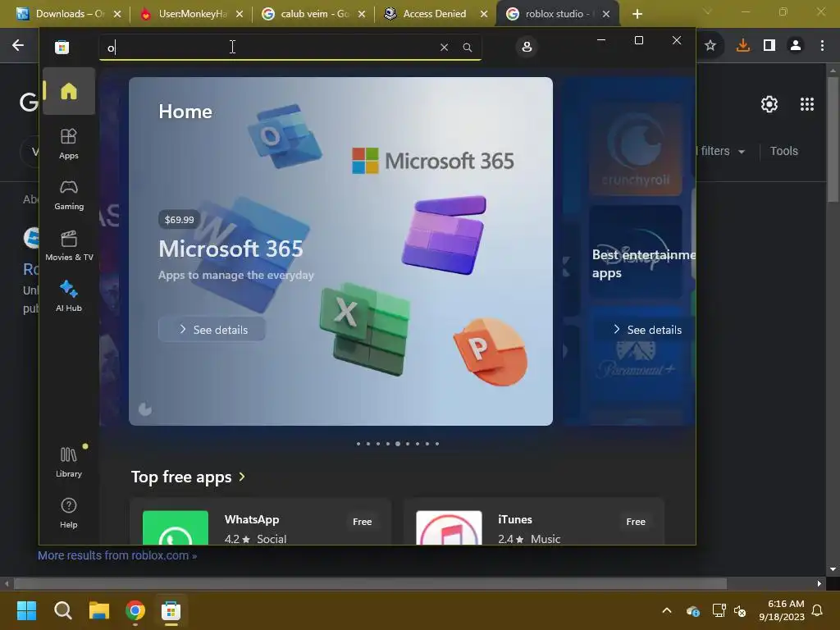Open More results from roblox.com link
The width and height of the screenshot is (840, 630).
(x=117, y=555)
